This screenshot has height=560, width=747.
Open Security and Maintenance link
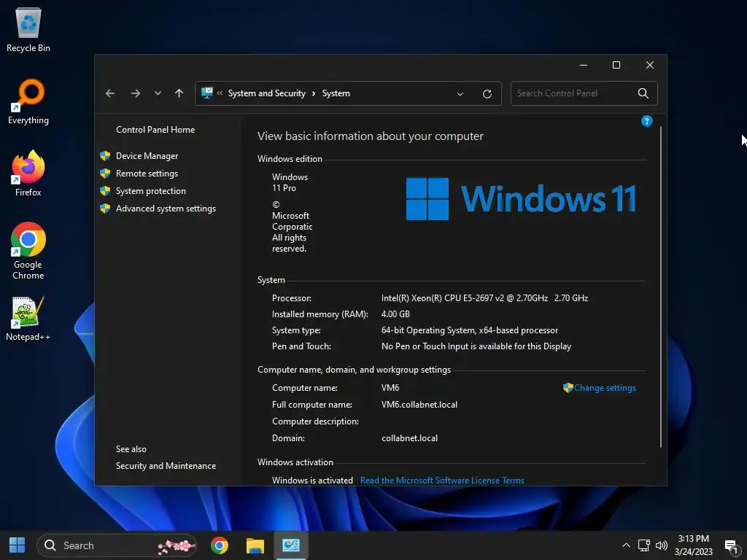(166, 466)
